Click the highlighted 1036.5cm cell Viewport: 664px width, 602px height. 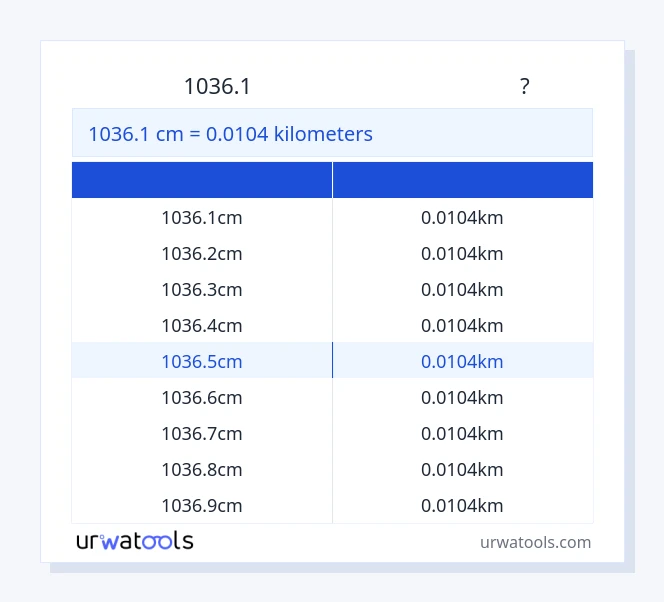pos(202,361)
